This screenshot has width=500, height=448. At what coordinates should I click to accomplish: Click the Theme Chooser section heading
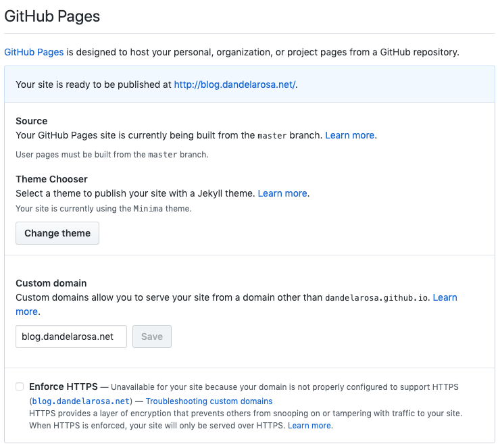coord(51,179)
